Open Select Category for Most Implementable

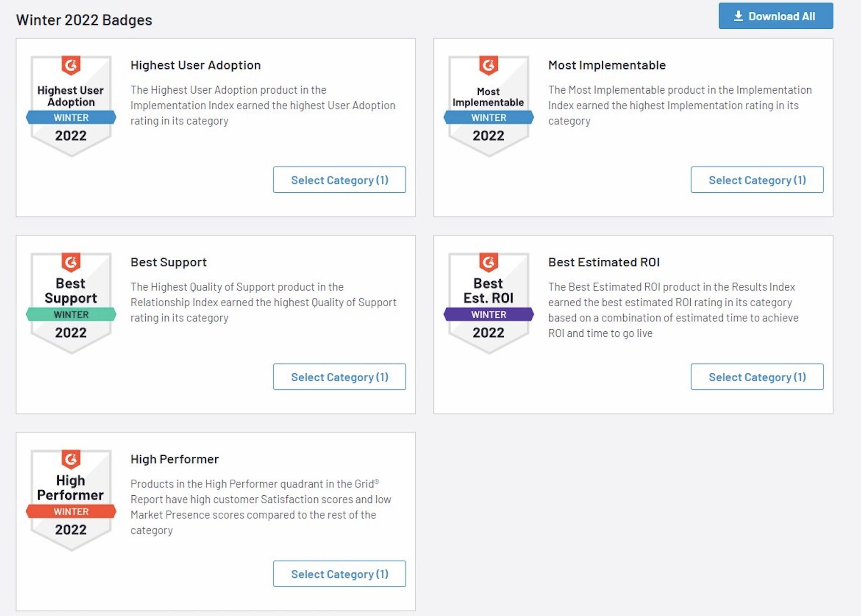757,180
